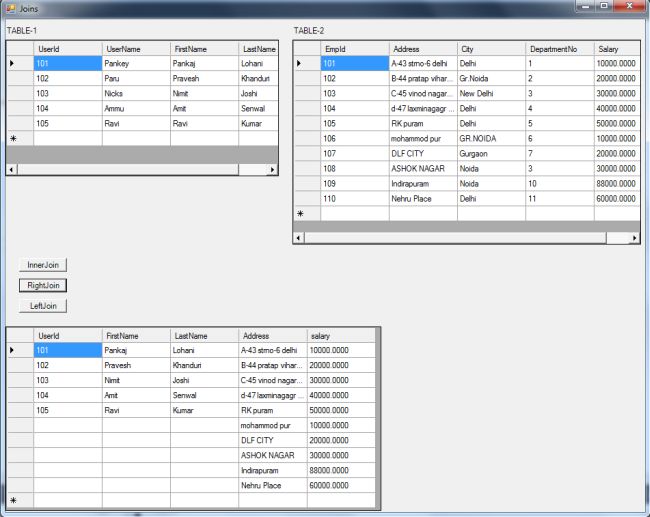650x517 pixels.
Task: Click the InnerJoin button
Action: point(43,265)
